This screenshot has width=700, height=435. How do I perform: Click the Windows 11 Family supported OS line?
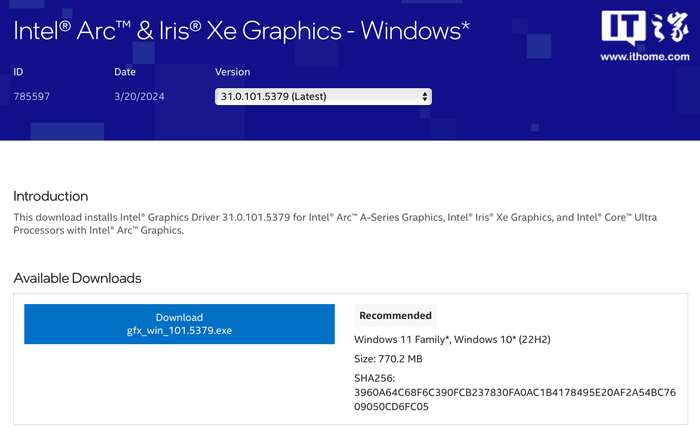[453, 340]
